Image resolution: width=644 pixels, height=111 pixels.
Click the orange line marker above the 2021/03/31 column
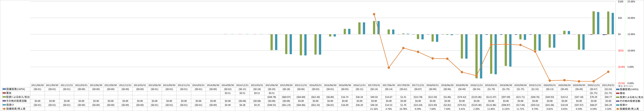click(608, 72)
